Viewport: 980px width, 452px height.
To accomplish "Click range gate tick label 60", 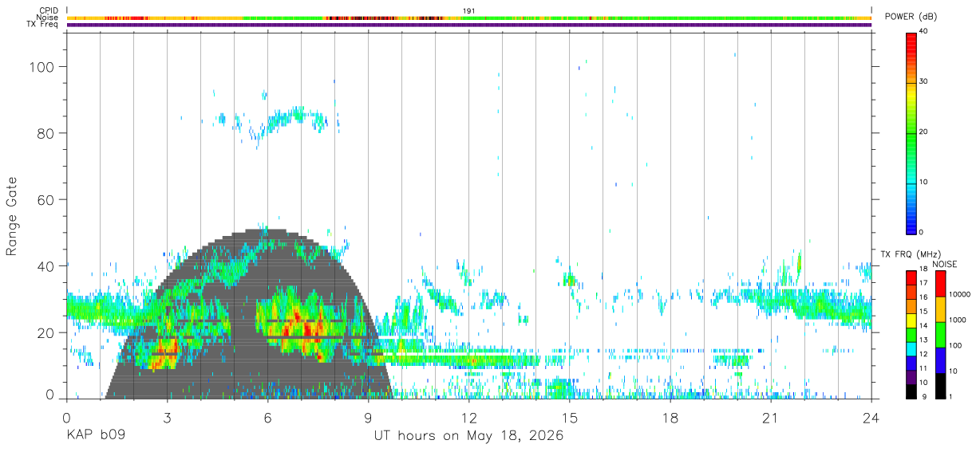I will (47, 199).
